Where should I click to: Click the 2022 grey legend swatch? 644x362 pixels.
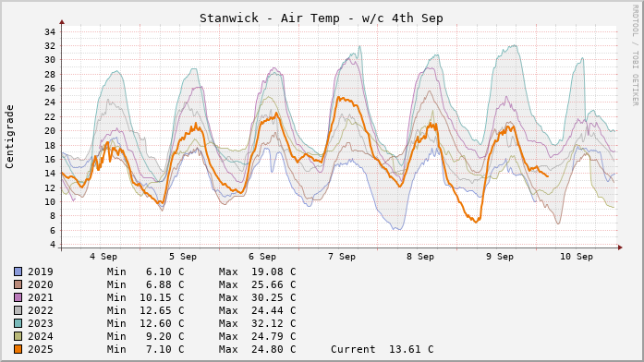pyautogui.click(x=18, y=310)
